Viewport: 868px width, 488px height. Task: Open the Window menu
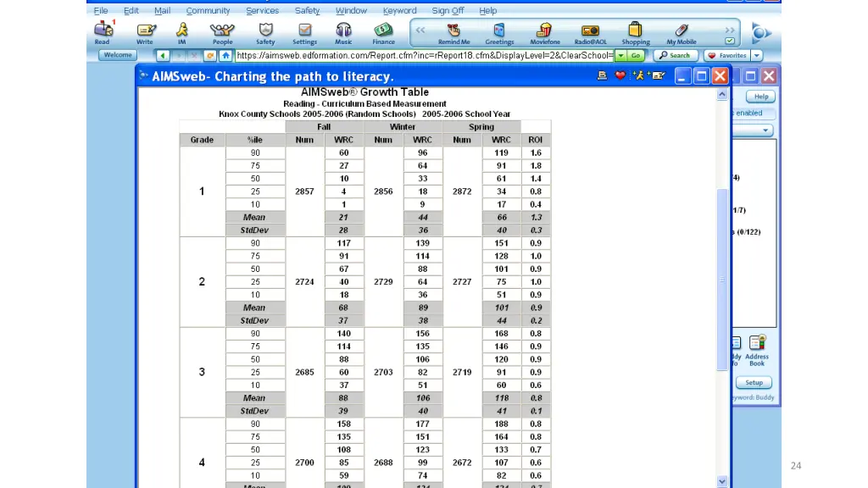coord(351,10)
